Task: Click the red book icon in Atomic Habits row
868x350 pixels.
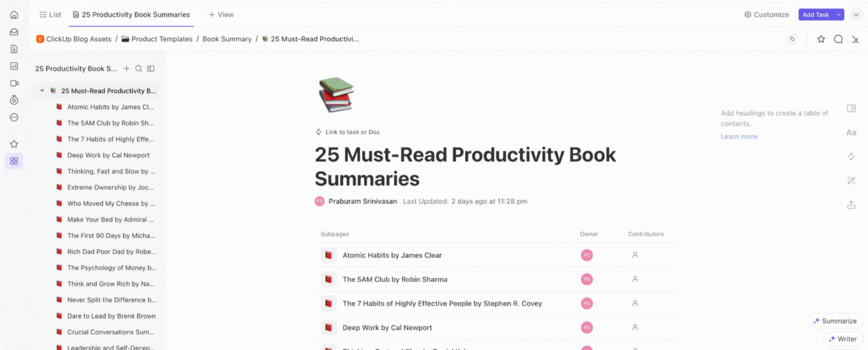Action: coord(328,255)
